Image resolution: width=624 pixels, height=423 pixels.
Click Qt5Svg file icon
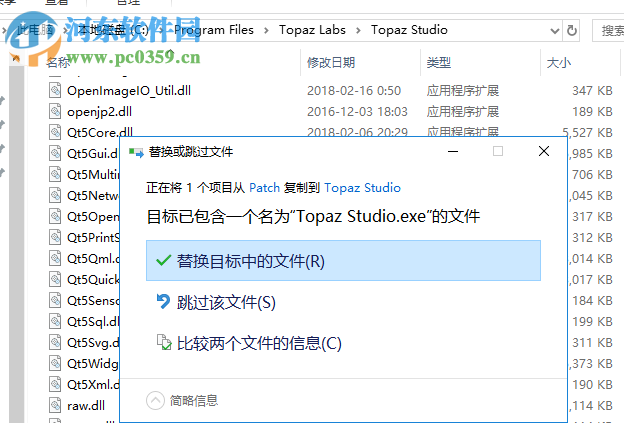point(55,342)
